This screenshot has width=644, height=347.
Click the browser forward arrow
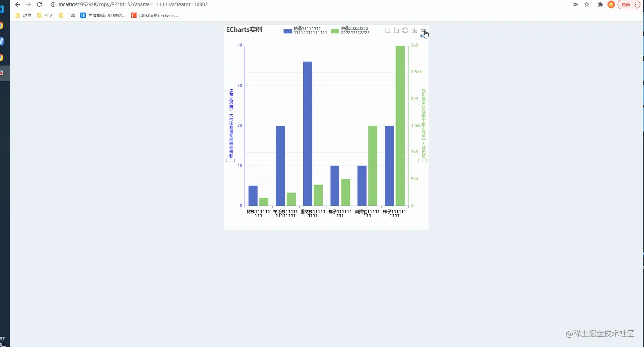pos(29,4)
